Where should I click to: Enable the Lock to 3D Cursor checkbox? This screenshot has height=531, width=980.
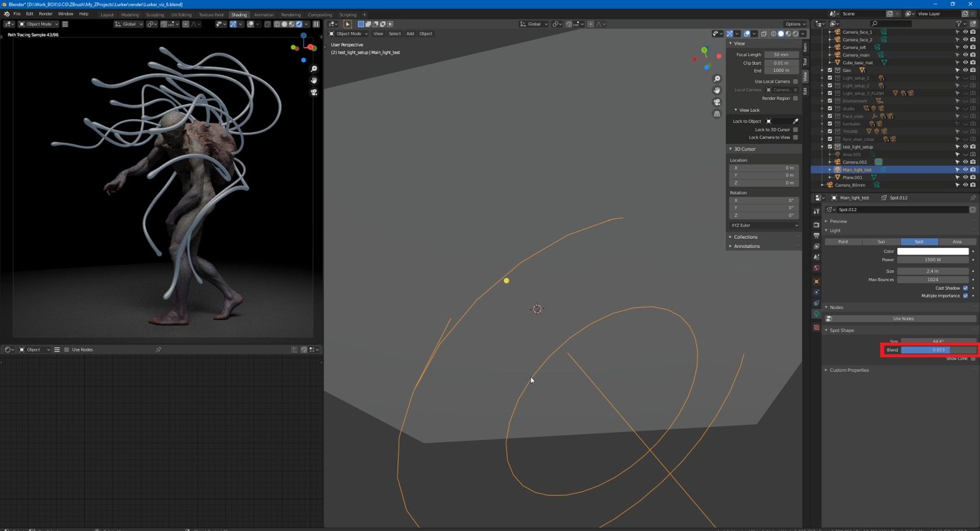click(795, 130)
